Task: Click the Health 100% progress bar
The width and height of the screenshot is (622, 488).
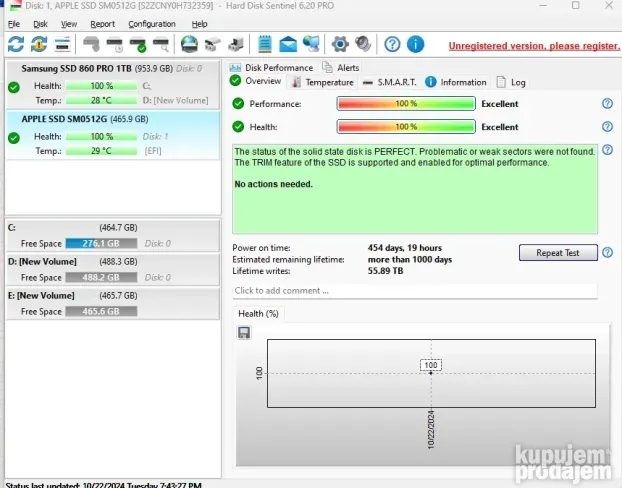Action: click(405, 126)
